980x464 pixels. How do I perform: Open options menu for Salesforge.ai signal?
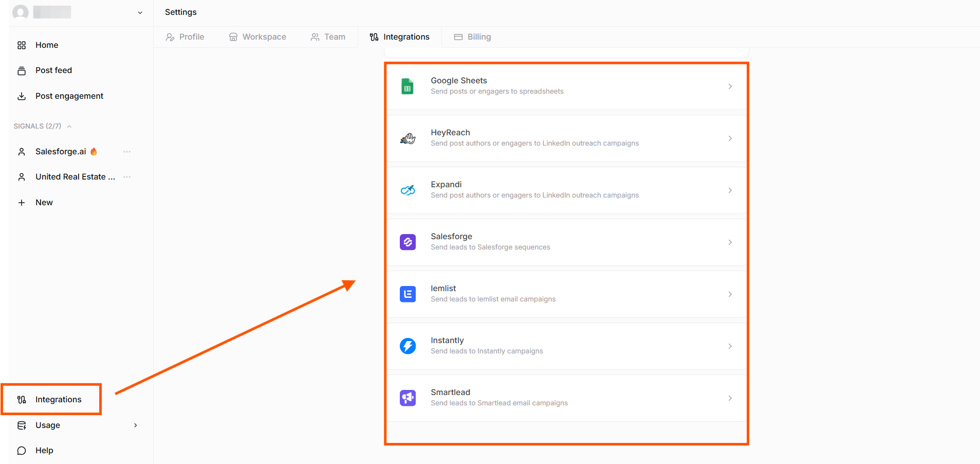127,152
